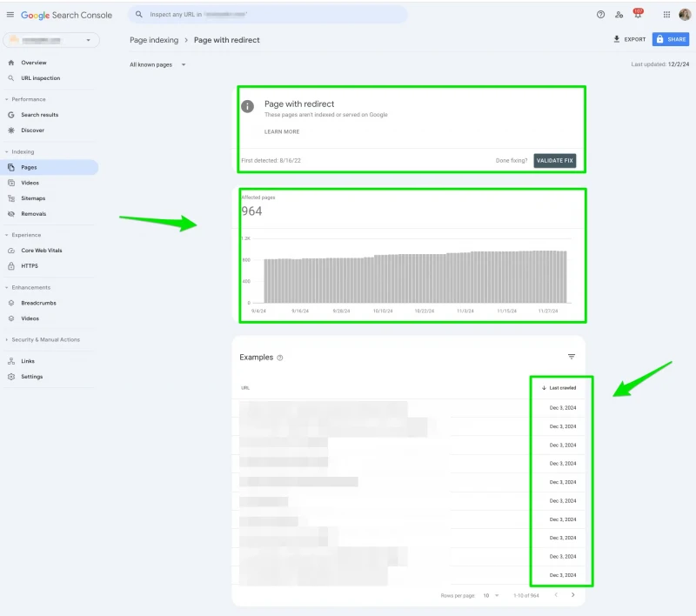Image resolution: width=696 pixels, height=616 pixels.
Task: Open the property selector dropdown
Action: 51,40
